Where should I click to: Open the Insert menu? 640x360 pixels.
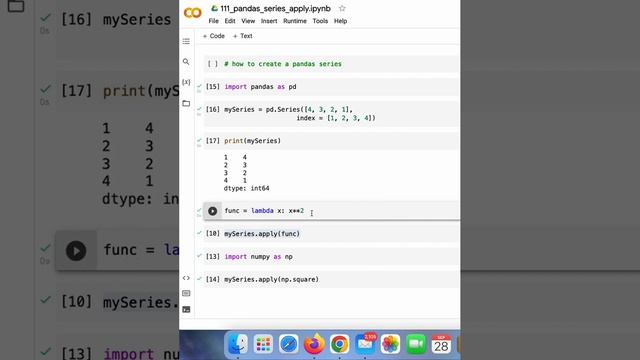point(269,21)
